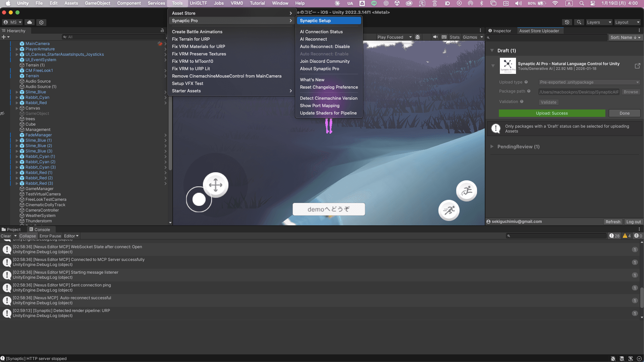Show on-screen keyboard input in Game view
Screen dimensions: 644x362
[x=444, y=37]
